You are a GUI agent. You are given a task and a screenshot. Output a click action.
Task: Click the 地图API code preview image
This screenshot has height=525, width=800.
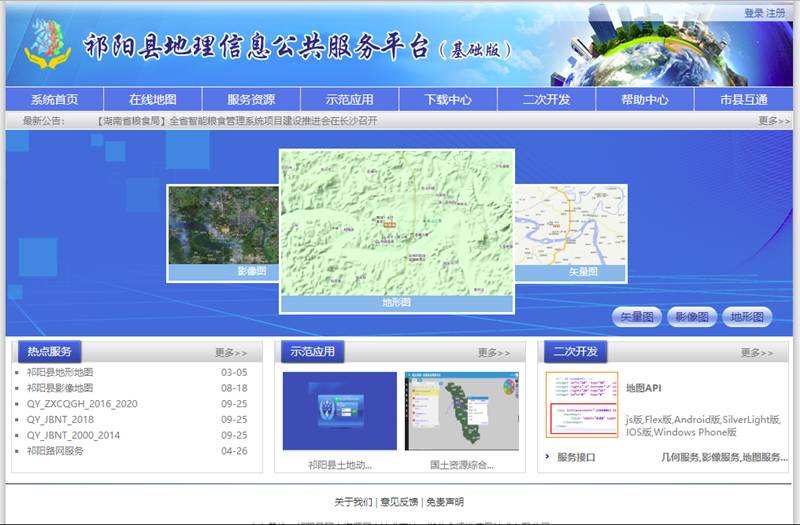click(x=582, y=404)
